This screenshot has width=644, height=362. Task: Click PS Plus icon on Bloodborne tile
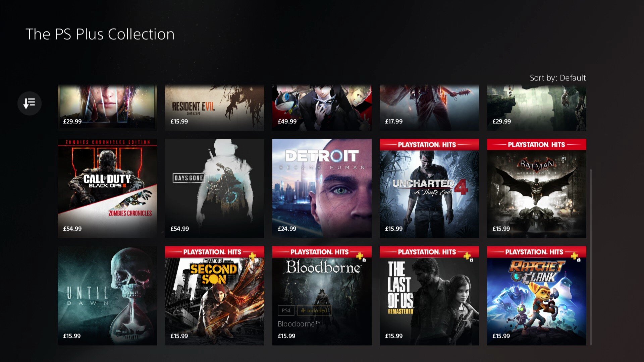point(360,256)
